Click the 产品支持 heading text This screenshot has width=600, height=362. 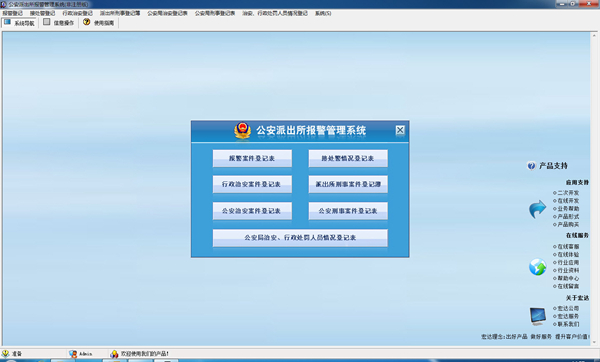[x=553, y=166]
